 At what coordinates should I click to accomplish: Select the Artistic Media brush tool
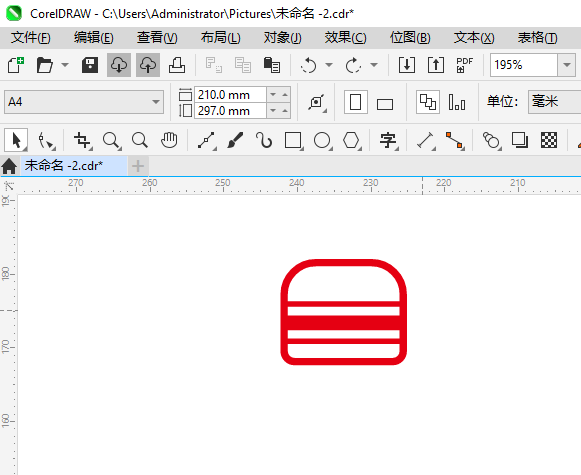coord(235,140)
